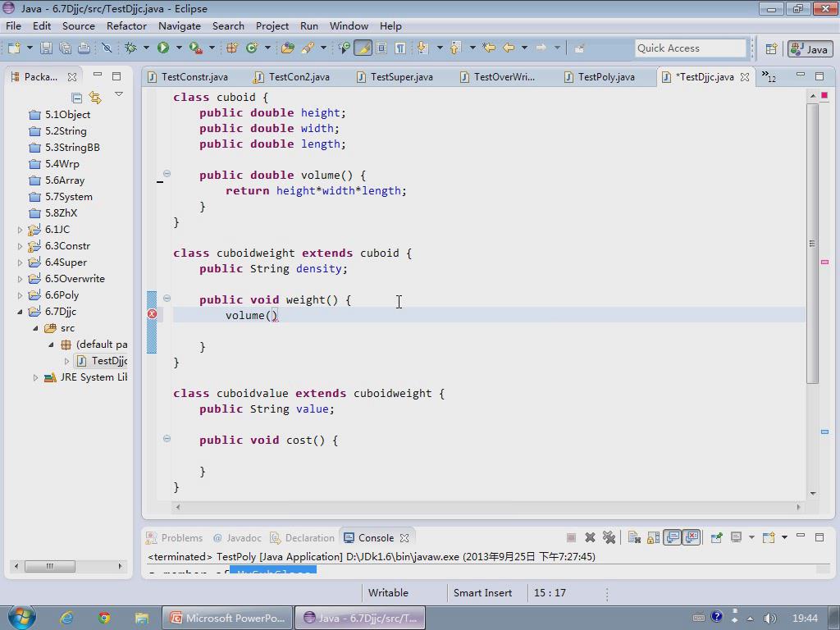
Task: Click the Open Perspective icon
Action: [771, 48]
